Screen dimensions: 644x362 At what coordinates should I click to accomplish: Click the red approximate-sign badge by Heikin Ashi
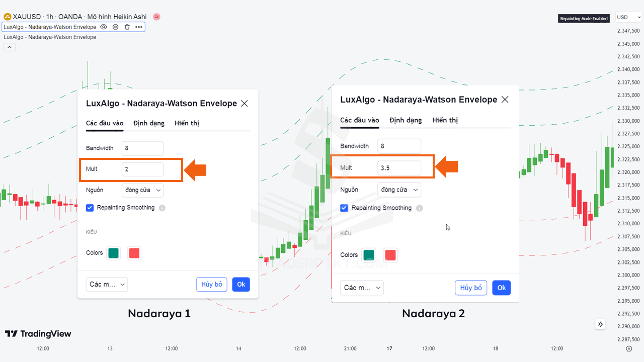pyautogui.click(x=156, y=17)
